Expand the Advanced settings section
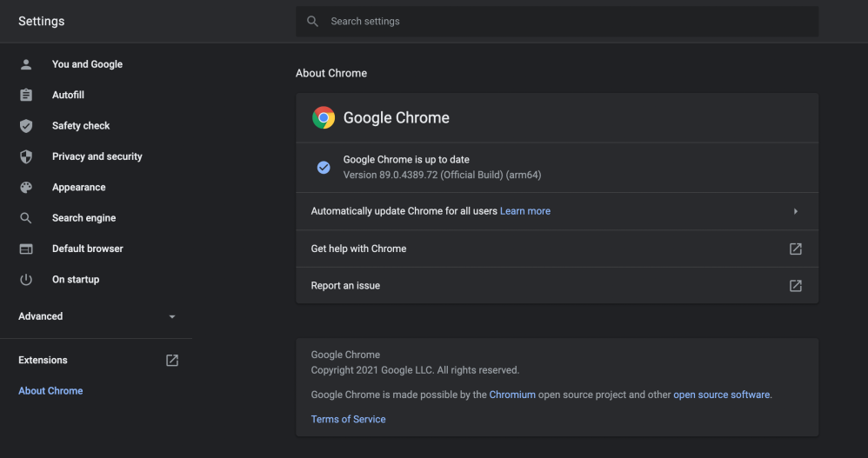The height and width of the screenshot is (458, 868). click(x=171, y=317)
